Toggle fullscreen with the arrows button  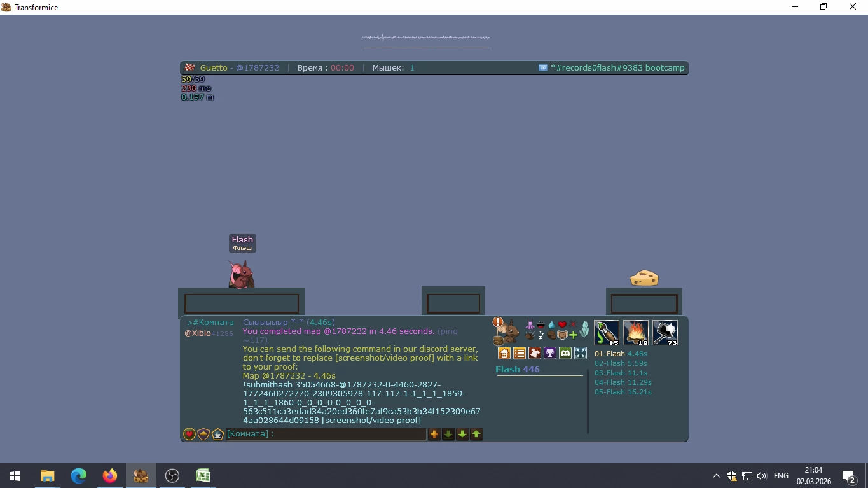[x=581, y=353]
